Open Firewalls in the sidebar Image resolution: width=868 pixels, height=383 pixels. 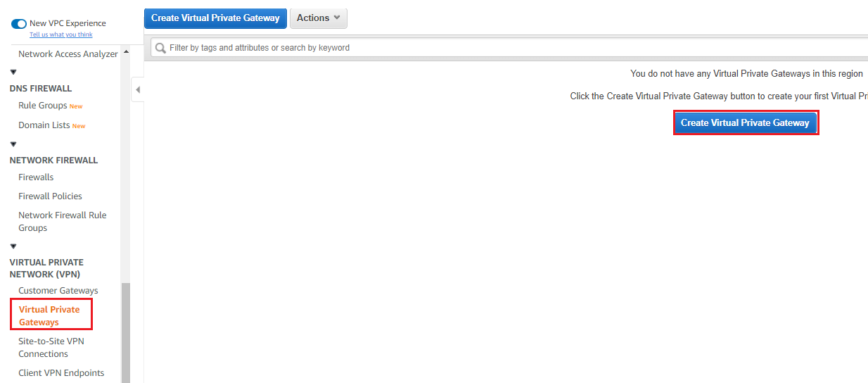click(36, 177)
